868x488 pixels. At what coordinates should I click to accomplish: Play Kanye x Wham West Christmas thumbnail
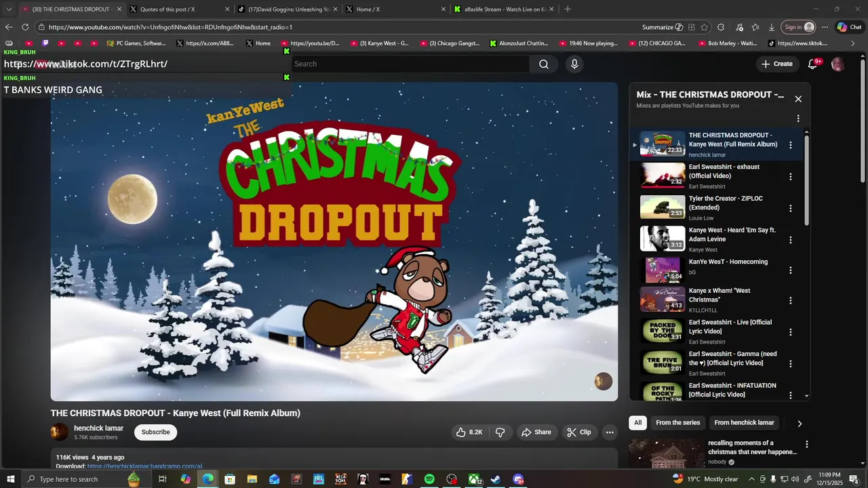(x=663, y=299)
